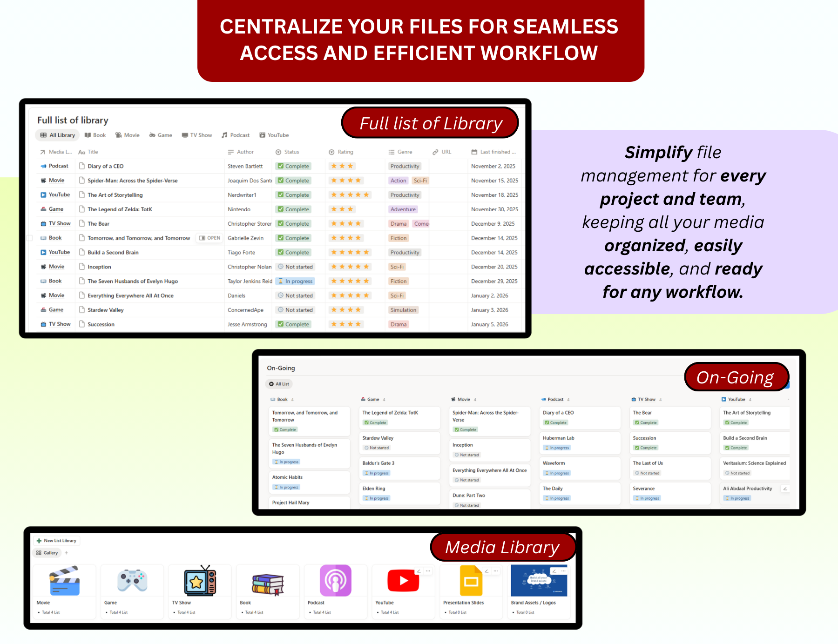The image size is (838, 644).
Task: Click the select checkbox beside the Tomorrow book row
Action: (x=30, y=238)
